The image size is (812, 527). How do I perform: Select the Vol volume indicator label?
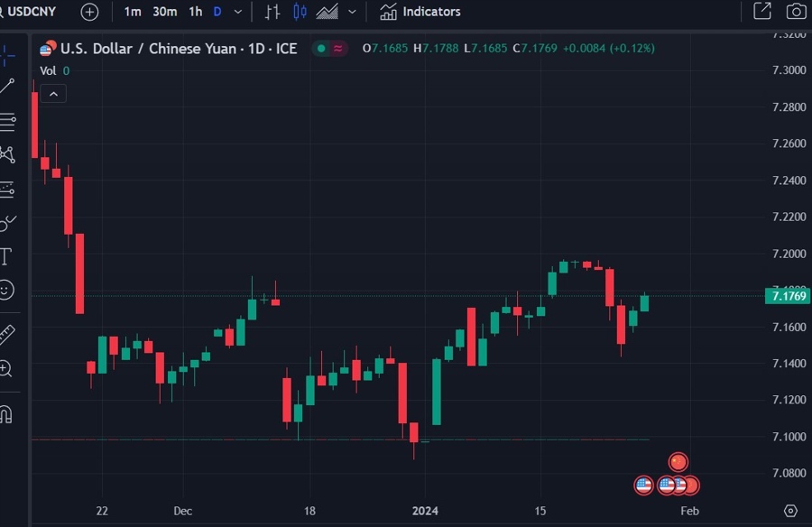[48, 71]
